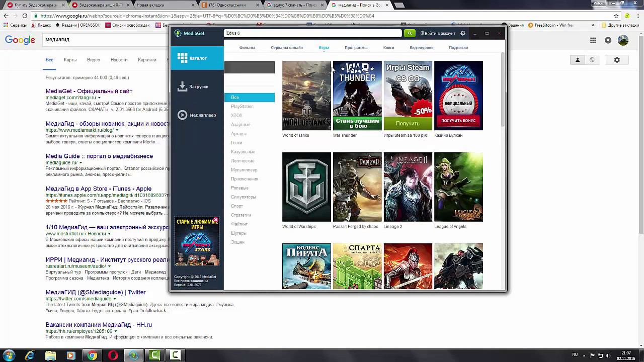Select the Все category filter
This screenshot has width=644, height=362.
[x=250, y=98]
